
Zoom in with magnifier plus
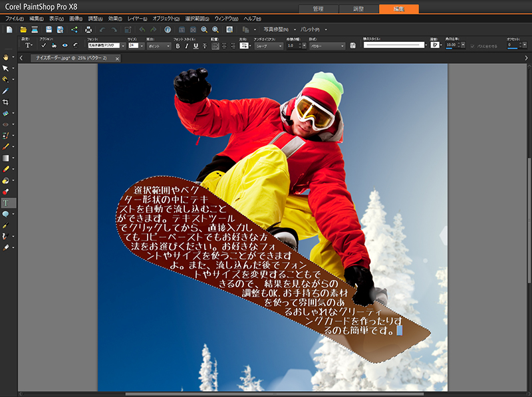coord(215,30)
